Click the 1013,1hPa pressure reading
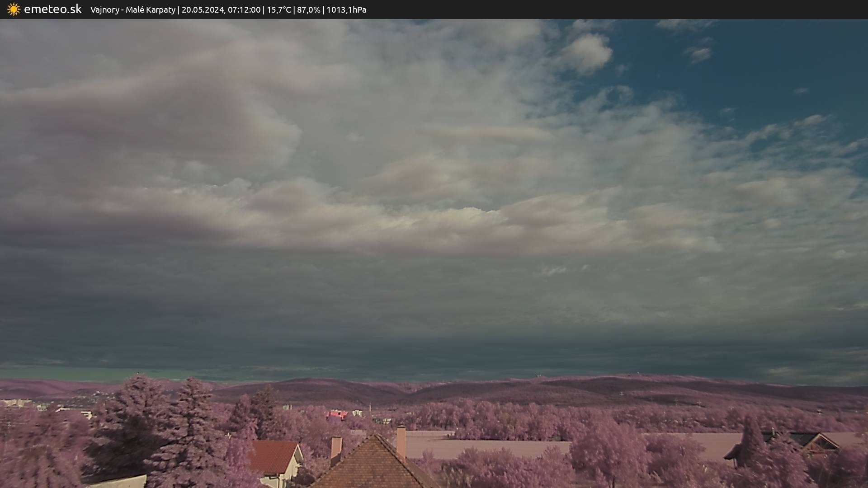Image resolution: width=868 pixels, height=488 pixels. pyautogui.click(x=346, y=10)
